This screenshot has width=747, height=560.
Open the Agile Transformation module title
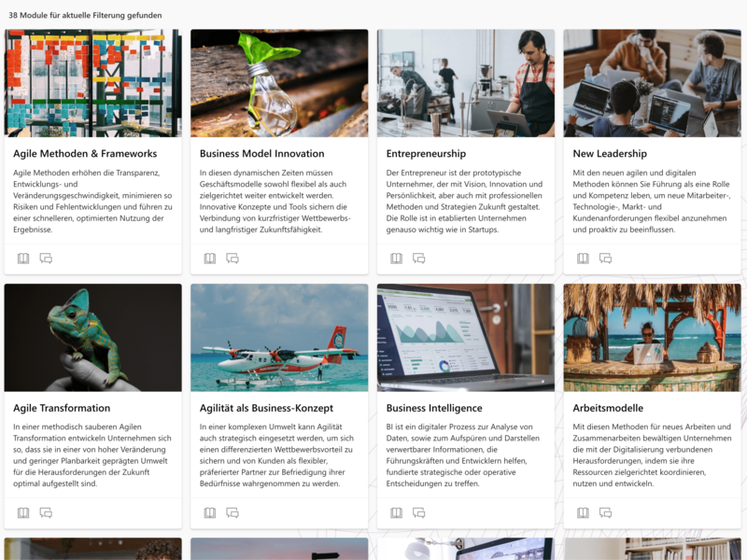pos(62,408)
